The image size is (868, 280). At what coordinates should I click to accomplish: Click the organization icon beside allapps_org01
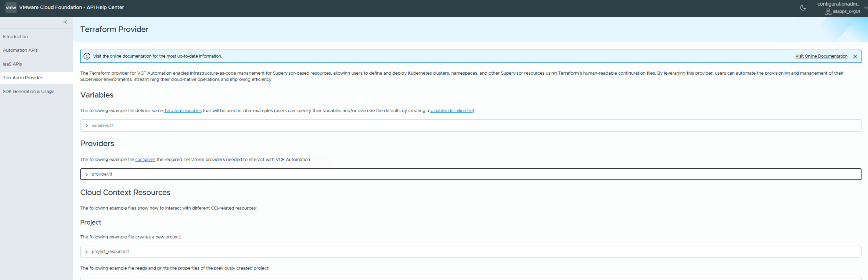827,12
